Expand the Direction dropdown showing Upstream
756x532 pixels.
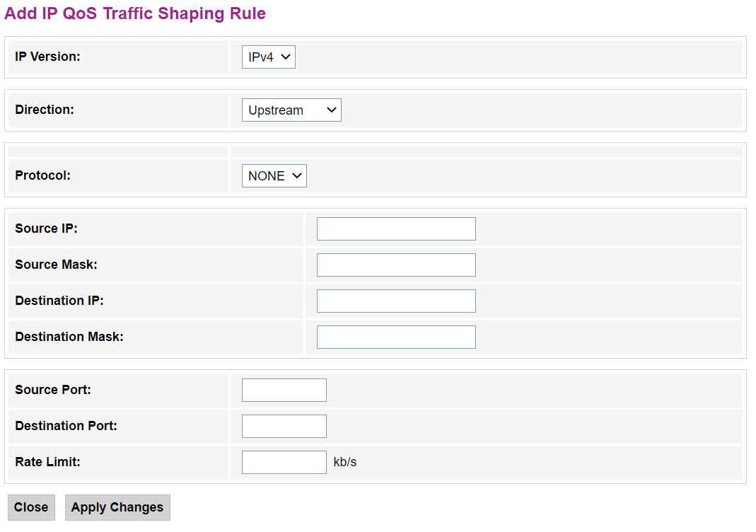[x=291, y=110]
